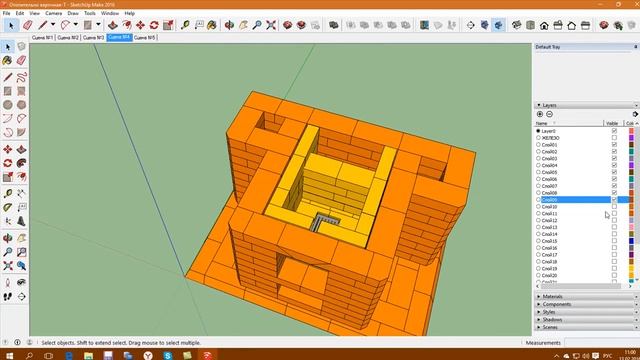
Task: Open the Tools menu
Action: click(x=90, y=13)
